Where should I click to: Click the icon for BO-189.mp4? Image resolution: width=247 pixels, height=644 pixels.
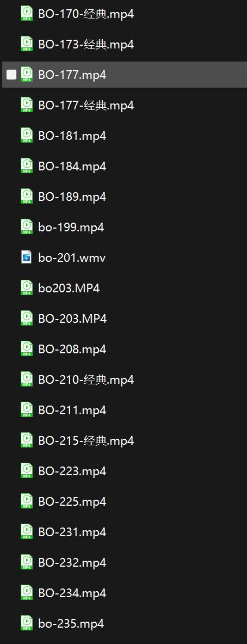pos(27,197)
